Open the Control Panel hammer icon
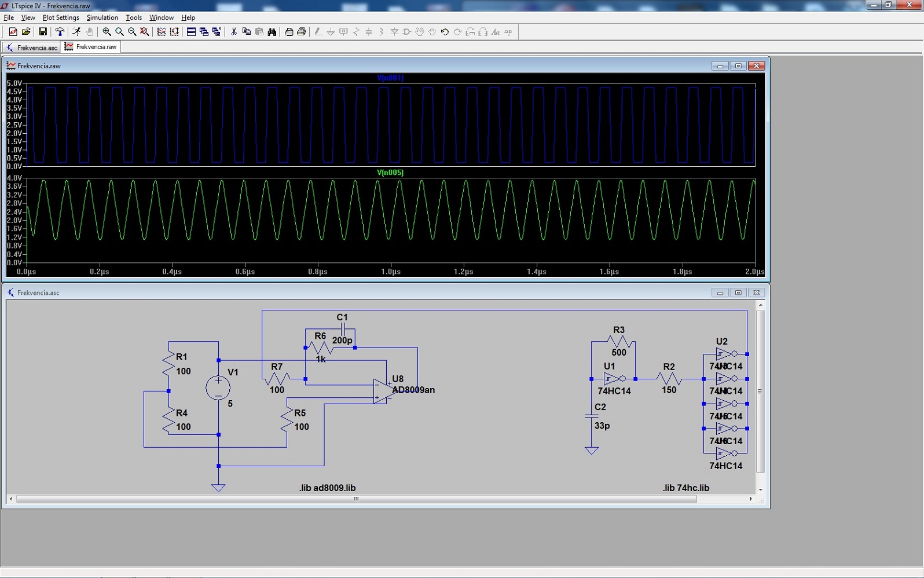The width and height of the screenshot is (924, 578). coord(60,32)
